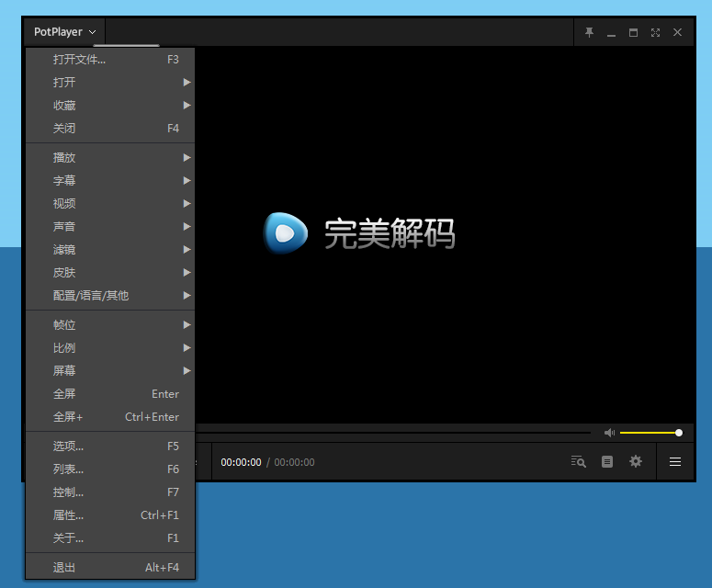Click the document-style playlist icon

pos(607,462)
